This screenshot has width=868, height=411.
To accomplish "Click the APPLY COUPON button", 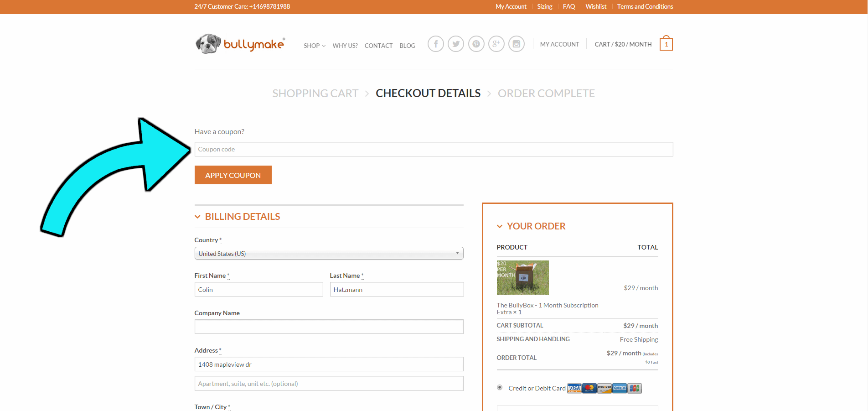I will coord(233,175).
